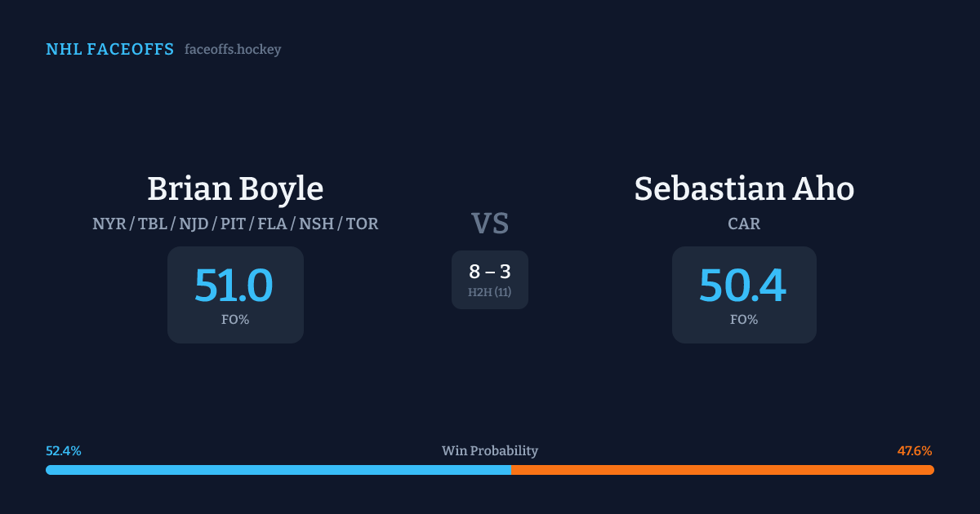
Task: Select the Sebastian Aho player name
Action: pyautogui.click(x=744, y=189)
